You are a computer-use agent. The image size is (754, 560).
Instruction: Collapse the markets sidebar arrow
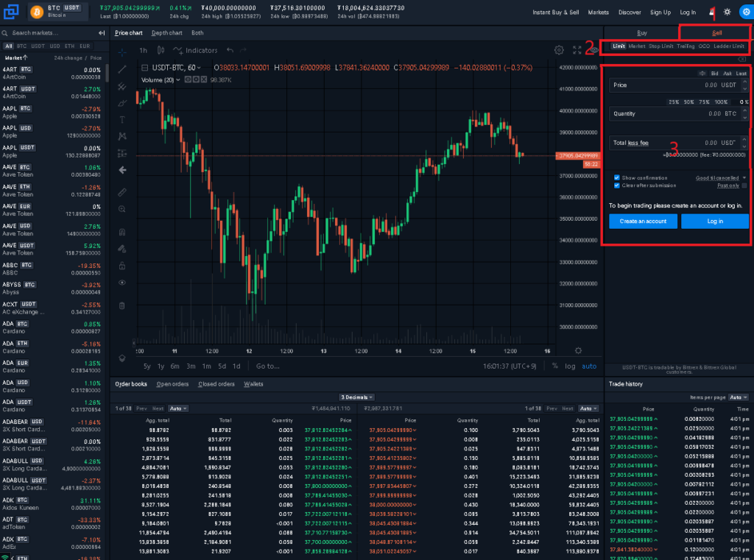coord(102,32)
